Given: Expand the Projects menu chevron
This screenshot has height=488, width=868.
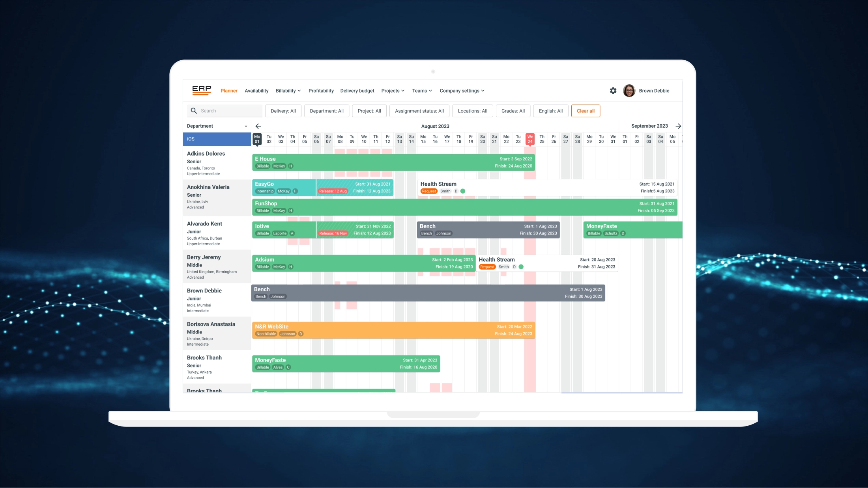Looking at the screenshot, I should tap(403, 91).
